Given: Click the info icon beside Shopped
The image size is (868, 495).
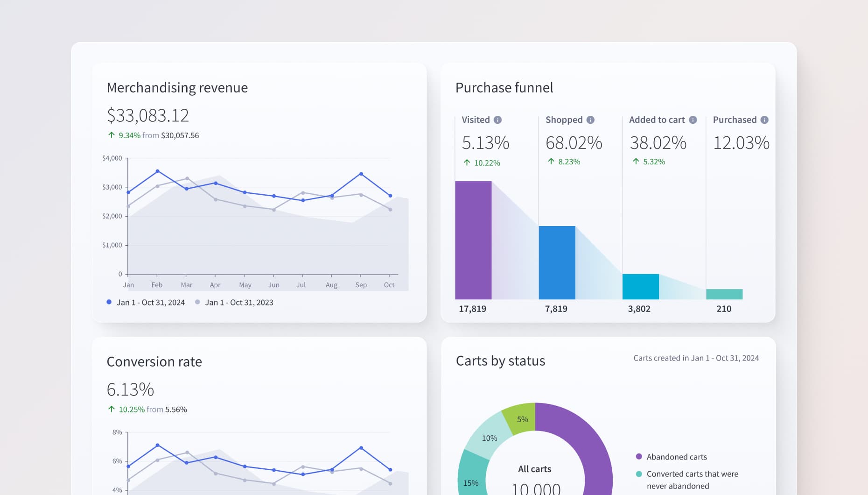Looking at the screenshot, I should pos(590,120).
